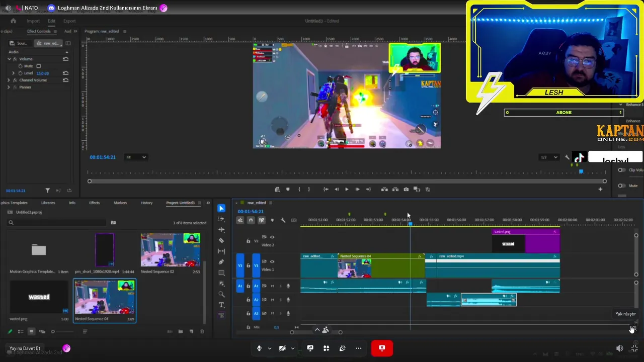Open the Fit zoom level dropdown
The height and width of the screenshot is (362, 644).
(136, 157)
